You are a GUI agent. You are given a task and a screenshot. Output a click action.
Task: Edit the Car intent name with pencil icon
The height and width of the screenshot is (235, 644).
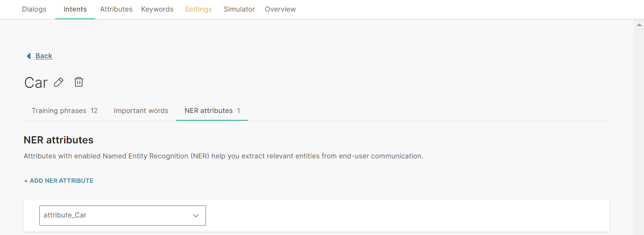(x=59, y=82)
